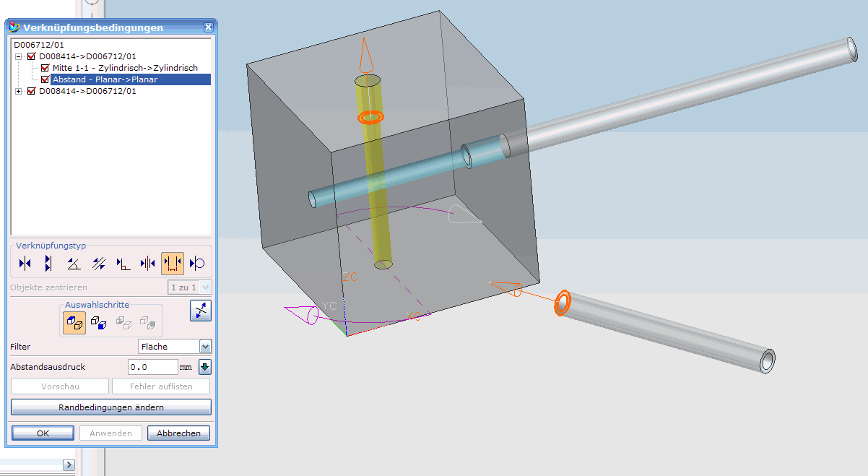Click the Randbedingungen ändern button
Screen dimensions: 868x476
(x=111, y=407)
